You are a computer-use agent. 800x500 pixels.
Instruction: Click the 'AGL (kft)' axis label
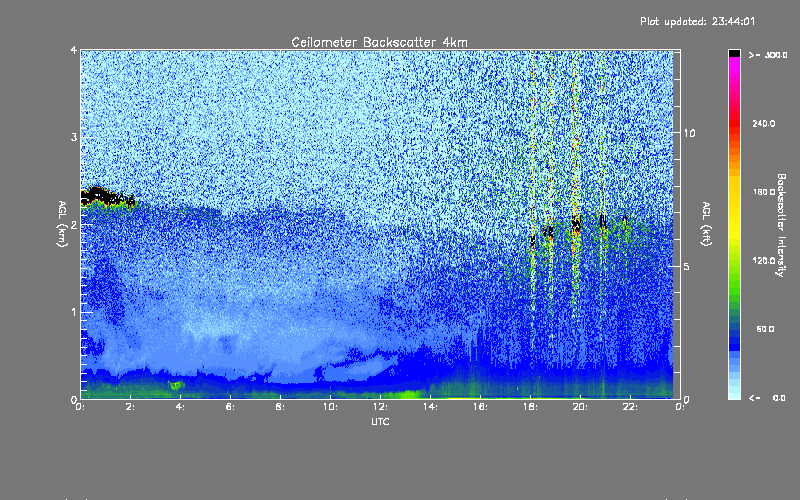point(706,224)
